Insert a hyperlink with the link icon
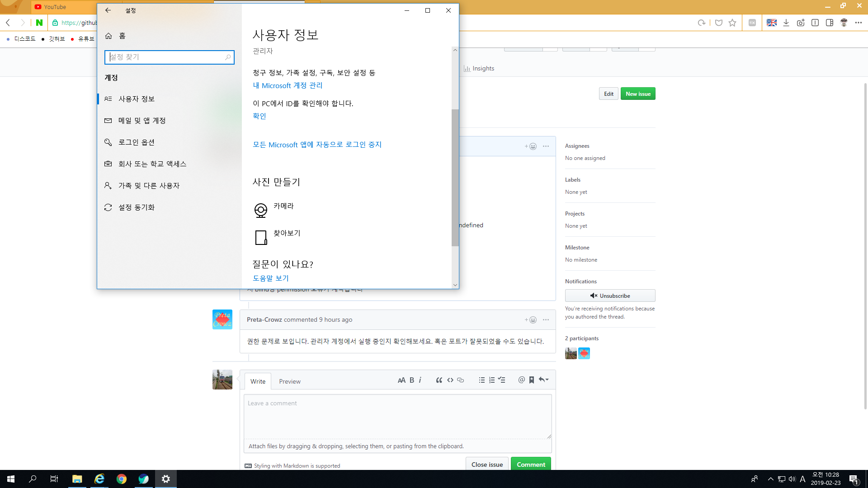This screenshot has width=868, height=488. (460, 380)
